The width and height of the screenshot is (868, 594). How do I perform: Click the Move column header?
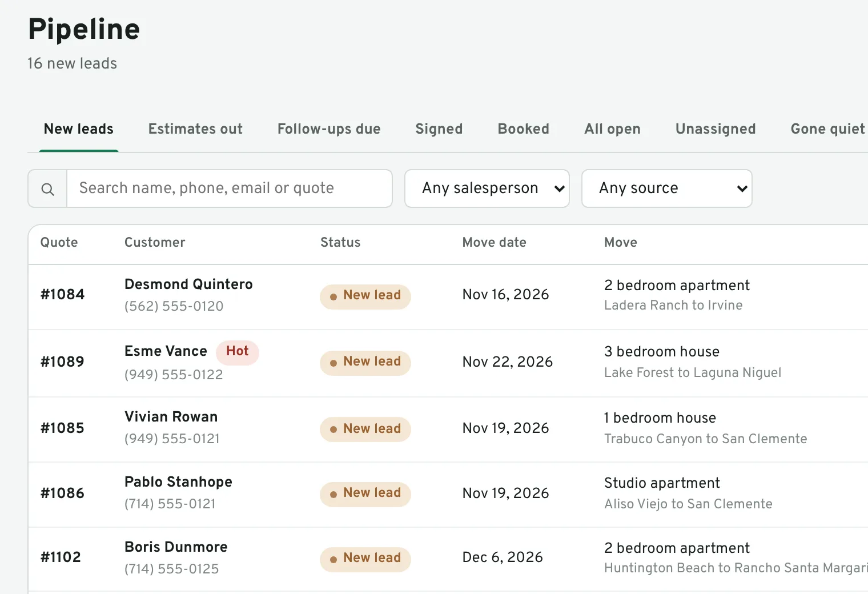coord(621,243)
